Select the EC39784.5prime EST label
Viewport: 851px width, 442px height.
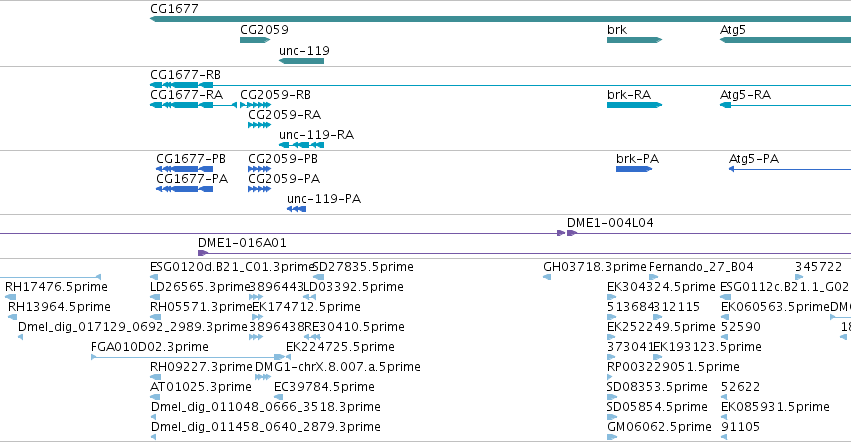pos(324,387)
